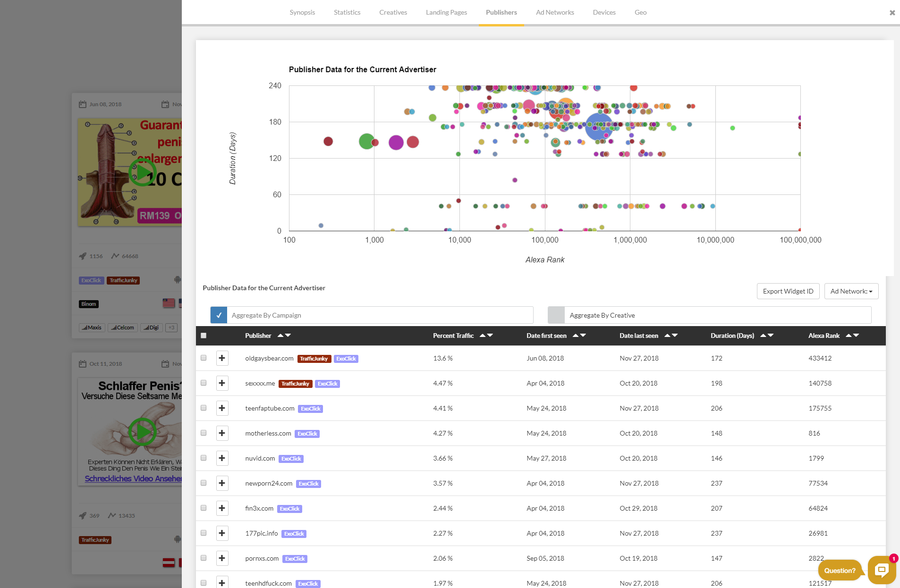Screen dimensions: 900x588
Task: Click the TrafficJunky tag next to oldgaysbear.com
Action: (x=314, y=359)
